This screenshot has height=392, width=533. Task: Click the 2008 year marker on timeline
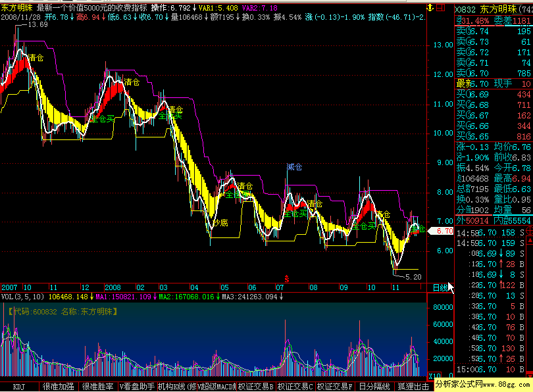point(113,287)
